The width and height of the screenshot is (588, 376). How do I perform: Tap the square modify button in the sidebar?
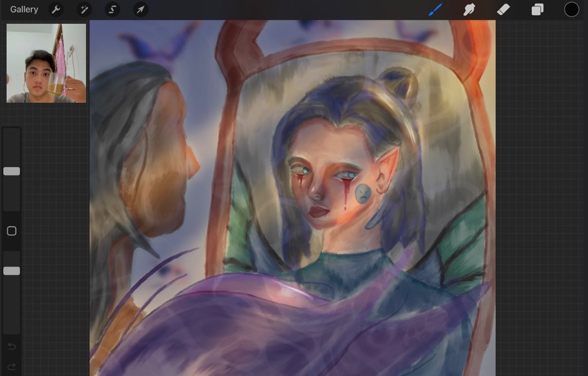(12, 231)
